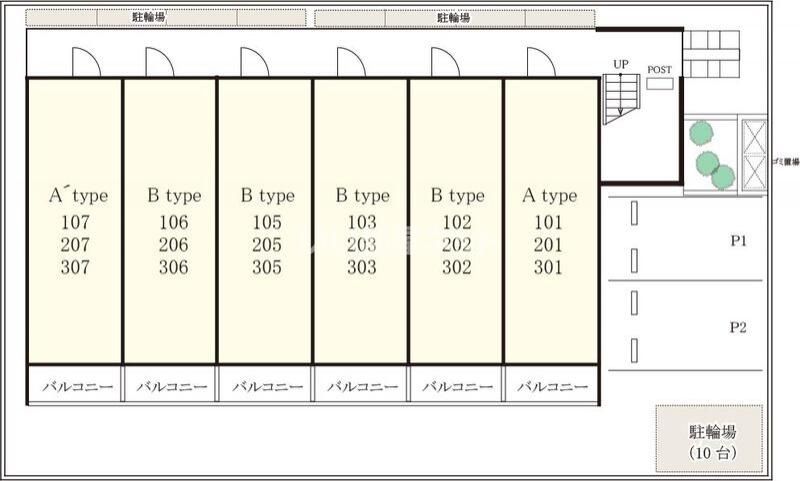Click the door swing above unit 107

(86, 62)
